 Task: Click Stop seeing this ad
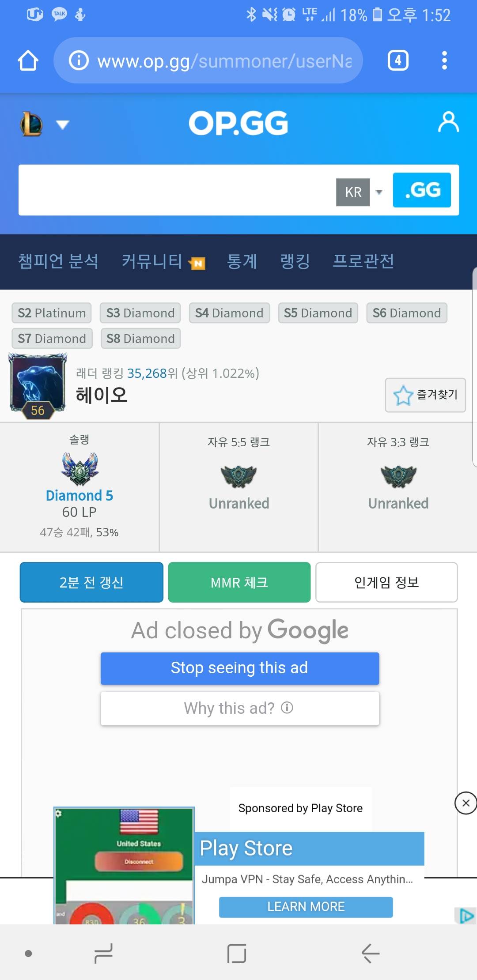[x=240, y=668]
